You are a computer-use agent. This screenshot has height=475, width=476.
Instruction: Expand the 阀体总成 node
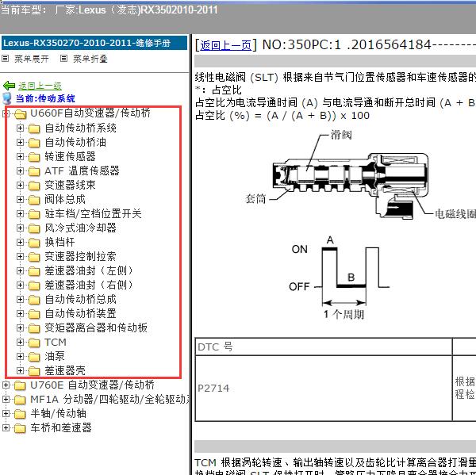pyautogui.click(x=20, y=199)
